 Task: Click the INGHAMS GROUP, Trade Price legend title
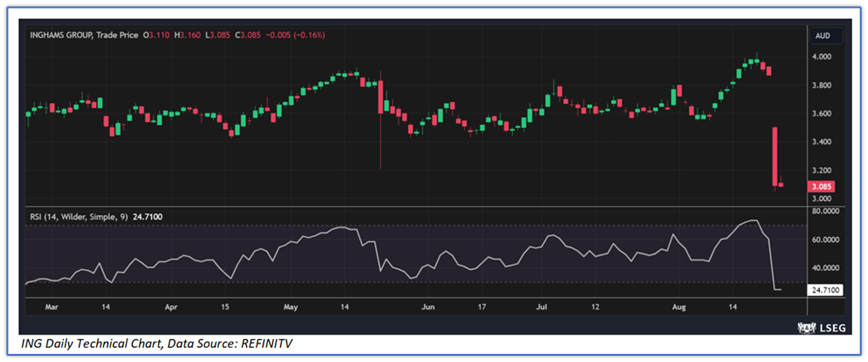point(84,35)
